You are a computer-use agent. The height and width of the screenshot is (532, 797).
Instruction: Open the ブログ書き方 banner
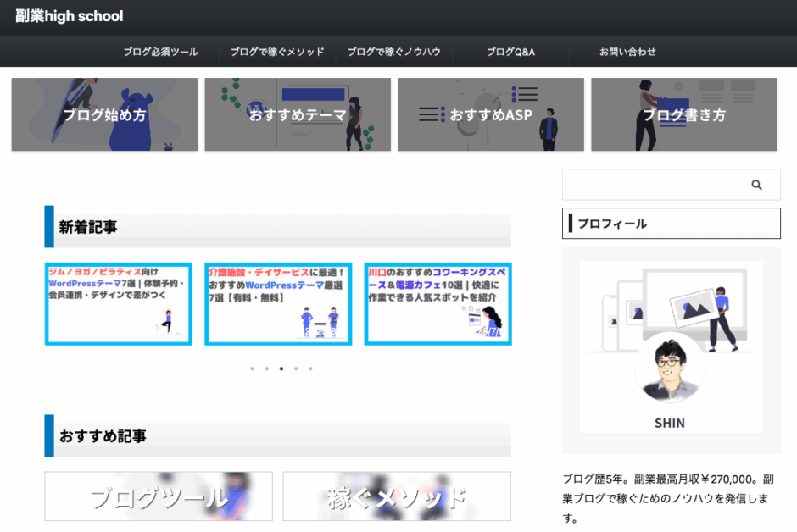(x=684, y=114)
